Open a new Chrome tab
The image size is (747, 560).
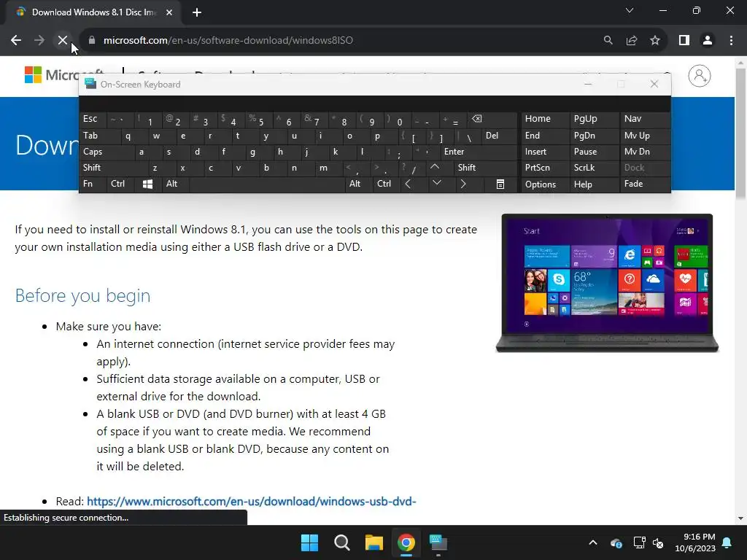(x=197, y=12)
